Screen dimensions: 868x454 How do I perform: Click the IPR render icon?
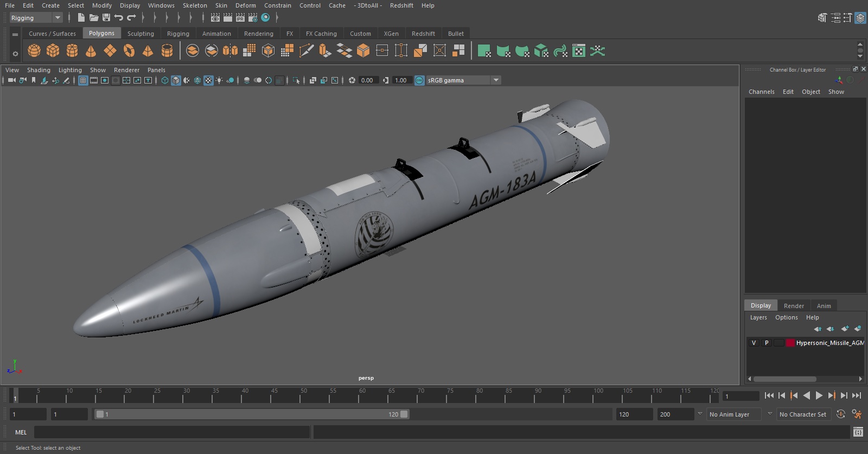240,18
